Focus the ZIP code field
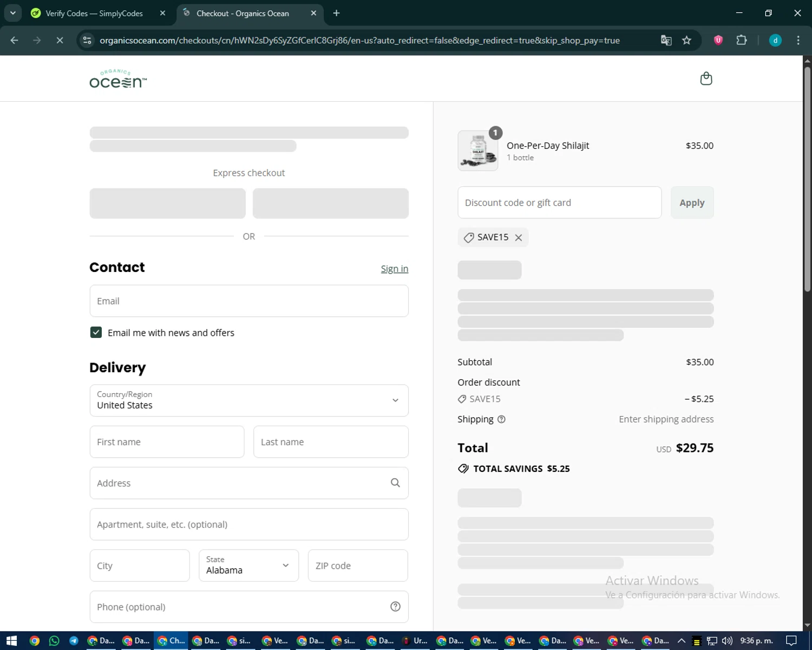 point(358,565)
